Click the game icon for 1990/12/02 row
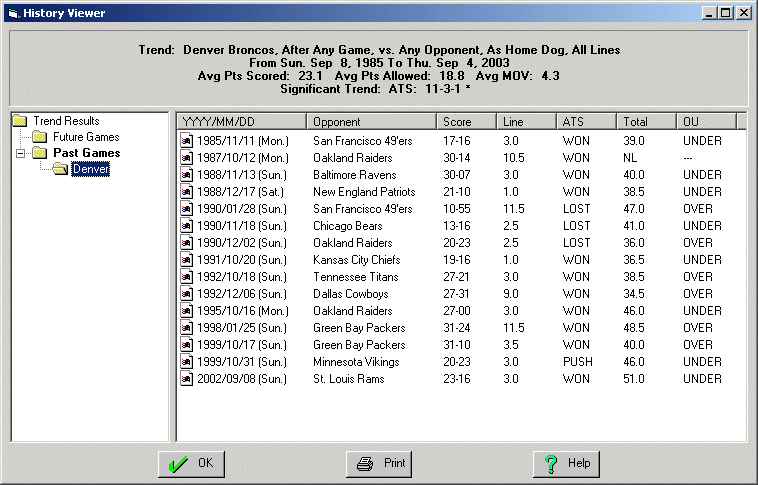 [x=187, y=243]
